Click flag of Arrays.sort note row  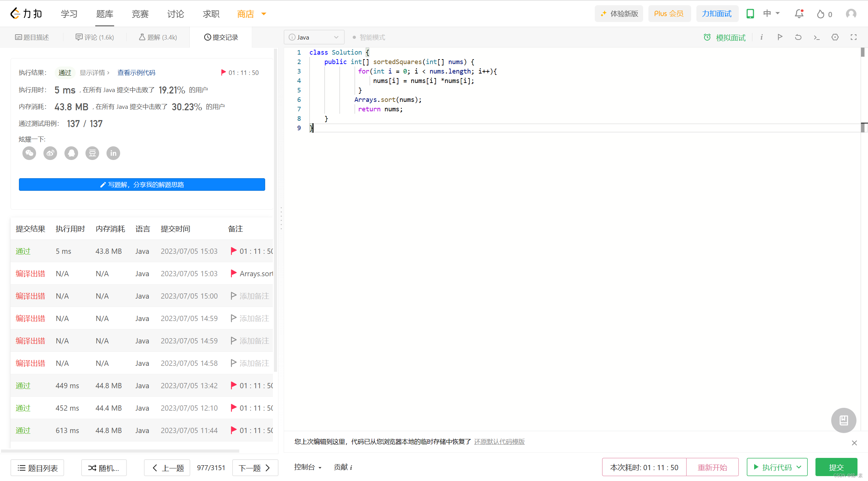[234, 273]
